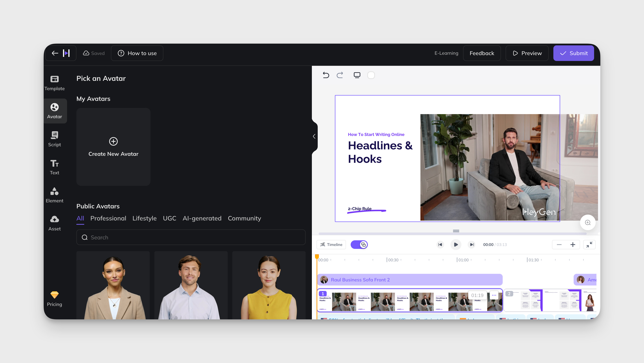Open the Asset upload panel
Screen dimensions: 644x363
[x=54, y=223]
